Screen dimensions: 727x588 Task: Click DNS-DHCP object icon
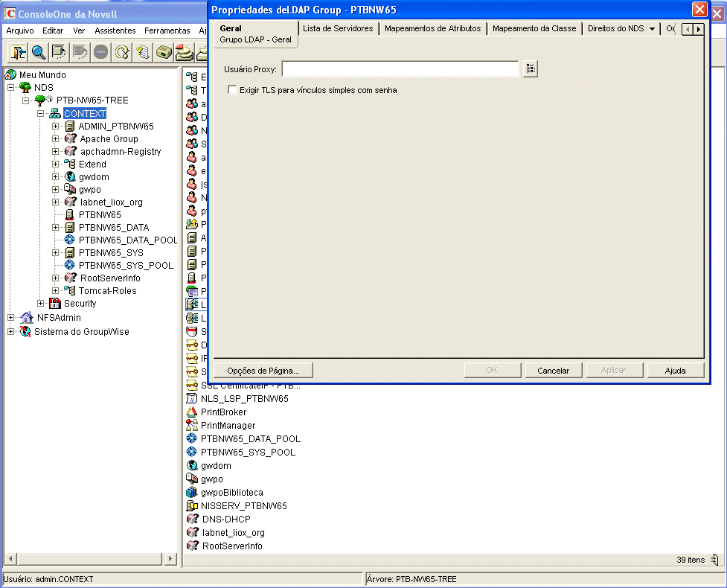pyautogui.click(x=193, y=519)
